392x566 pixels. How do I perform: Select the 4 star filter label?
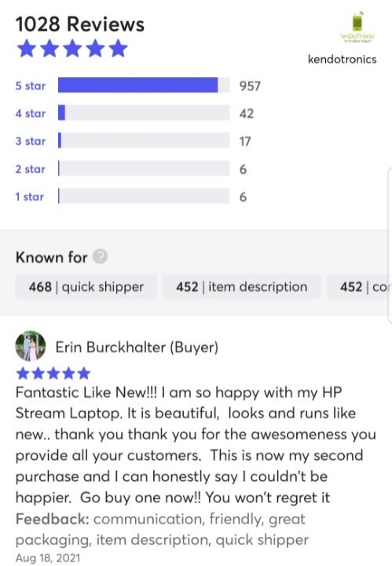pyautogui.click(x=31, y=113)
